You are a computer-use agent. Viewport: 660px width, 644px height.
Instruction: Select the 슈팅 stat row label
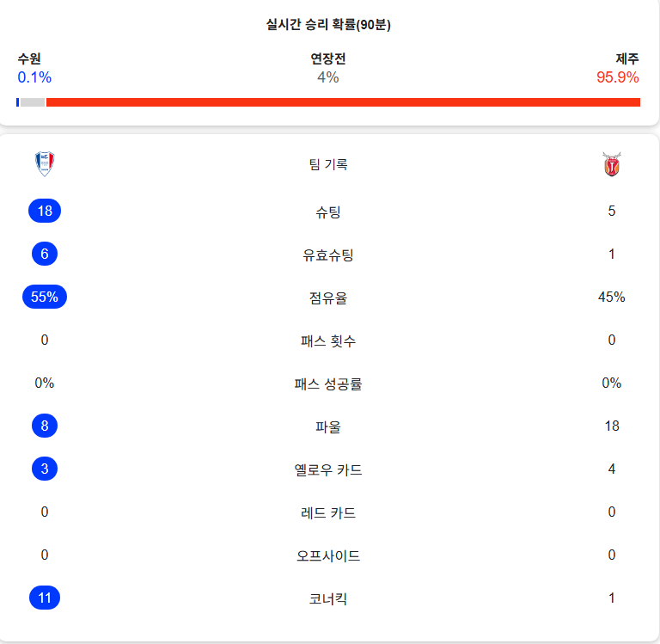click(x=328, y=212)
